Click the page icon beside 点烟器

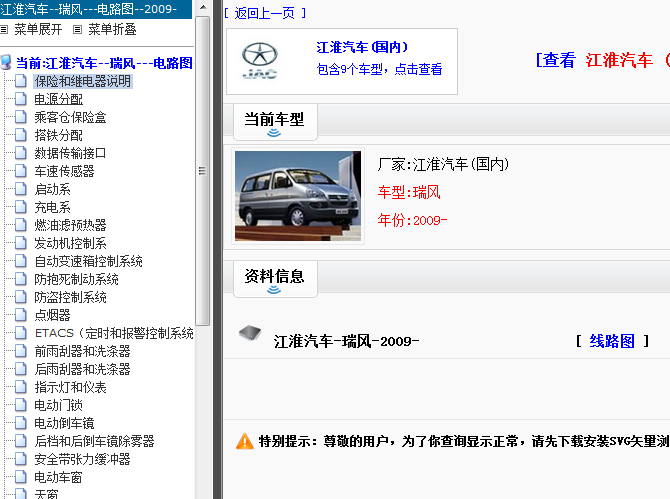(21, 315)
